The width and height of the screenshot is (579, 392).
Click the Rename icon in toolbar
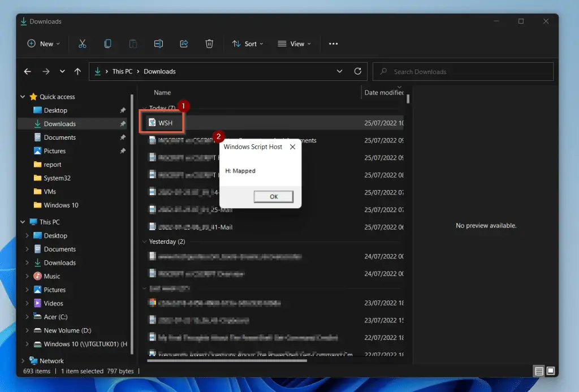159,44
